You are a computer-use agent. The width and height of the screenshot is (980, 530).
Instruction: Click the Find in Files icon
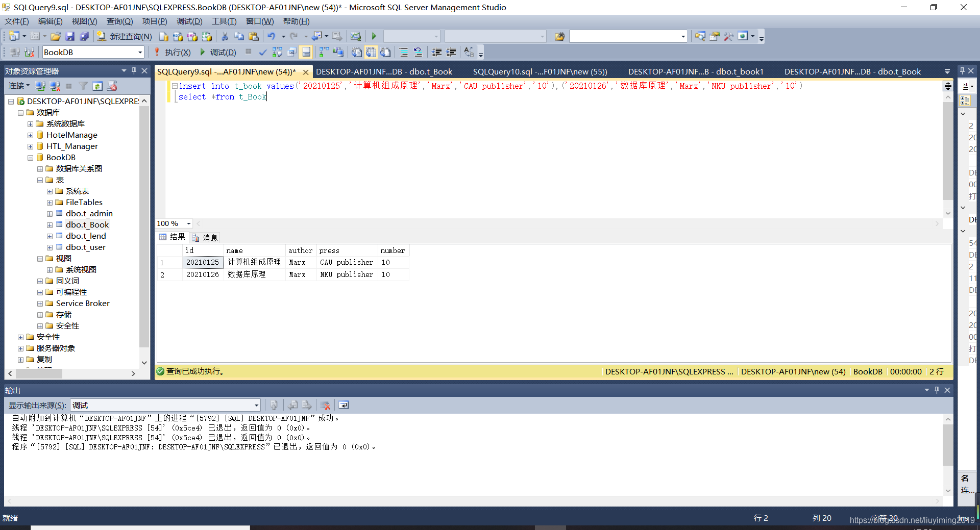coord(560,36)
